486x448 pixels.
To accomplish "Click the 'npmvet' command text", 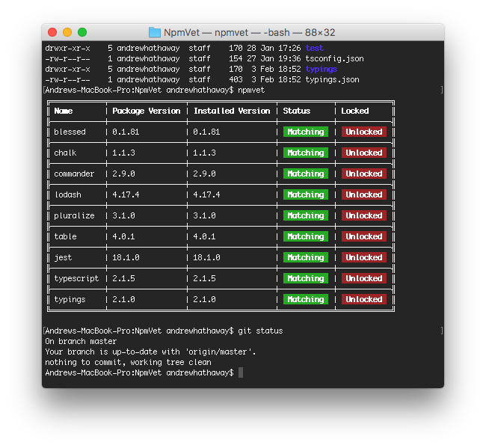I will [x=251, y=90].
